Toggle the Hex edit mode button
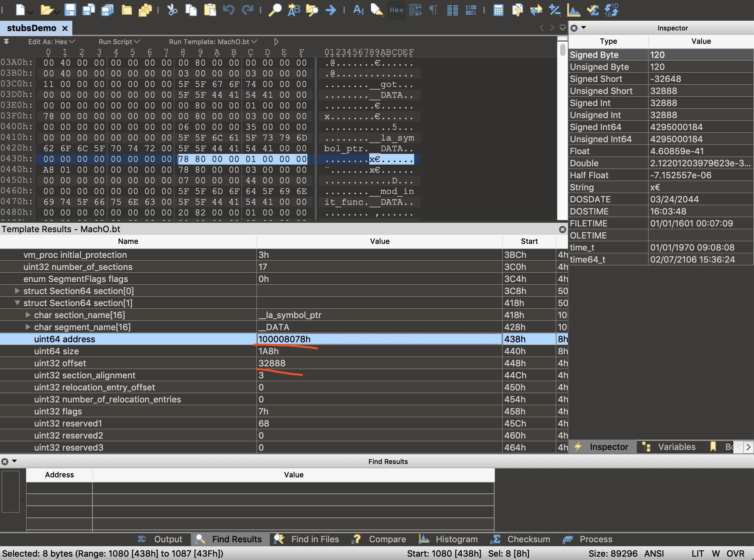 (396, 10)
